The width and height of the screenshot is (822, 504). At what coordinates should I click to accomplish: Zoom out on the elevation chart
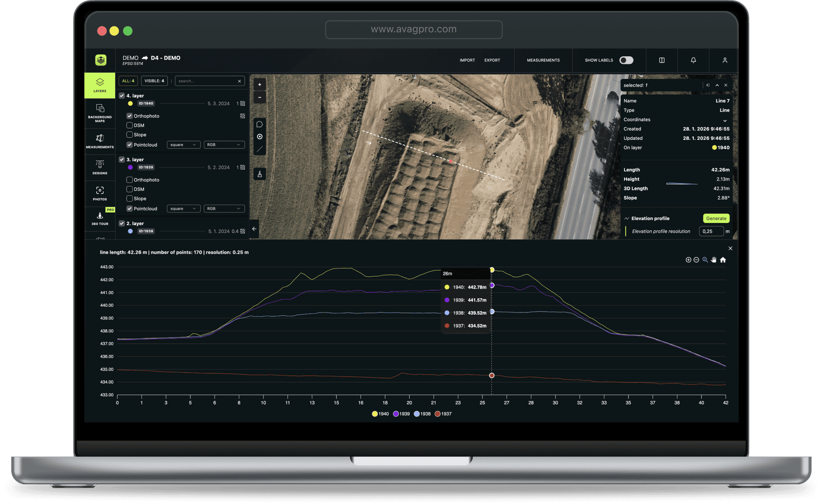click(x=696, y=260)
